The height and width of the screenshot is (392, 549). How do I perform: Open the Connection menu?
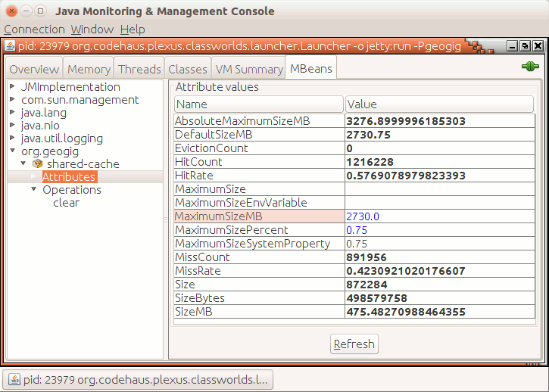click(x=34, y=30)
